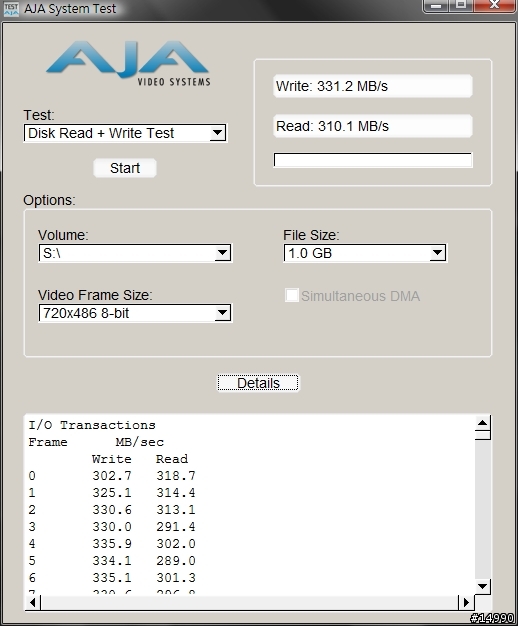Viewport: 518px width, 626px height.
Task: Select frame 6 write value 335.1
Action: click(x=112, y=578)
